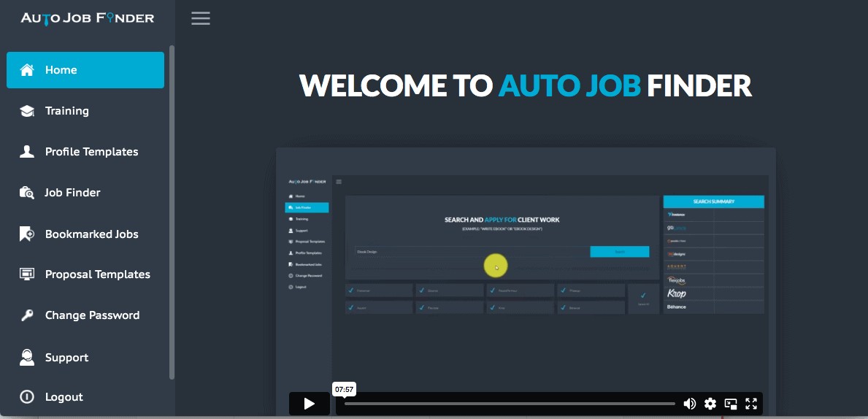Image resolution: width=868 pixels, height=419 pixels.
Task: Open video settings gear icon
Action: [x=710, y=404]
